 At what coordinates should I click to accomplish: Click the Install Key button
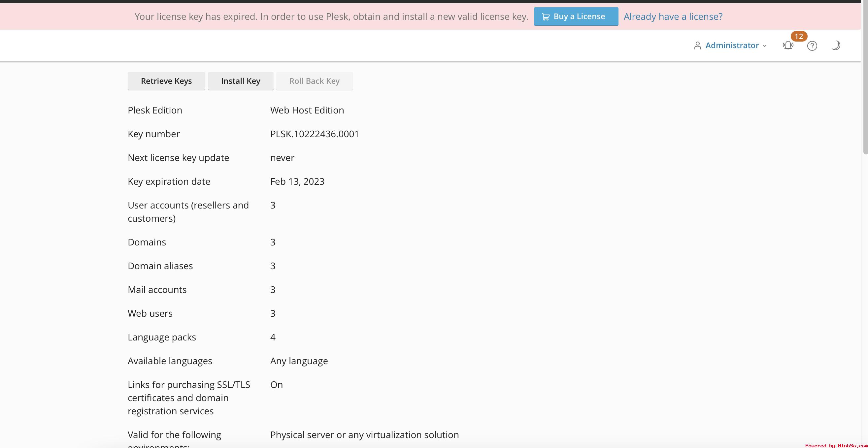click(241, 81)
